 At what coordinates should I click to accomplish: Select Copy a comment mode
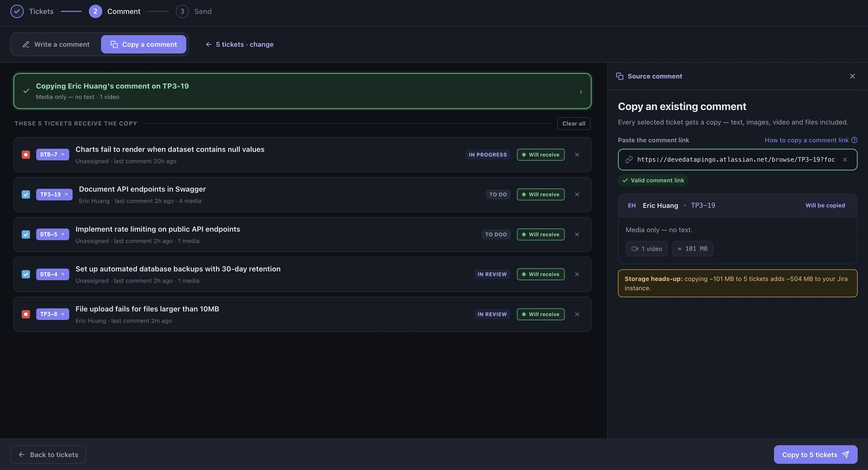pos(144,44)
